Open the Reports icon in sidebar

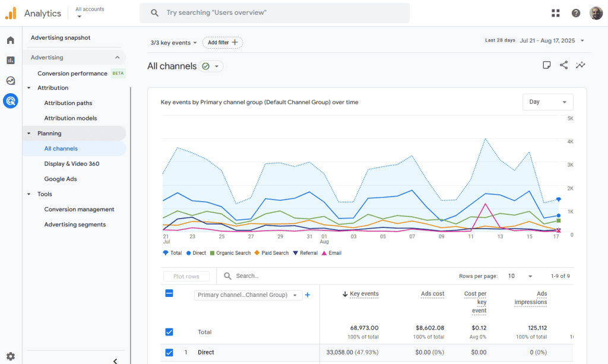click(11, 61)
